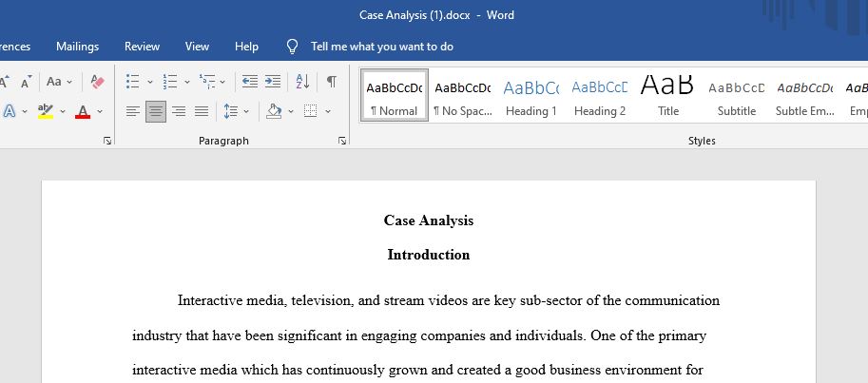Click the Text Effects glowing A icon

[10, 111]
